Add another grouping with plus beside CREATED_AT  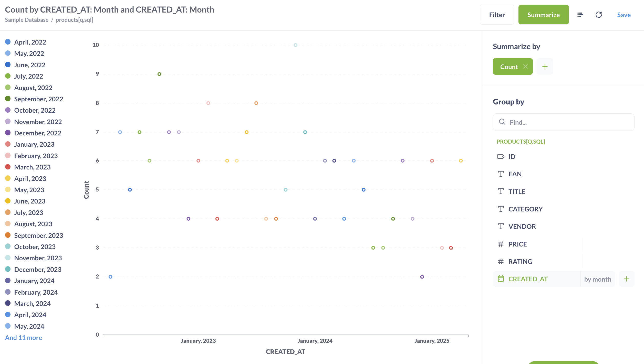627,279
